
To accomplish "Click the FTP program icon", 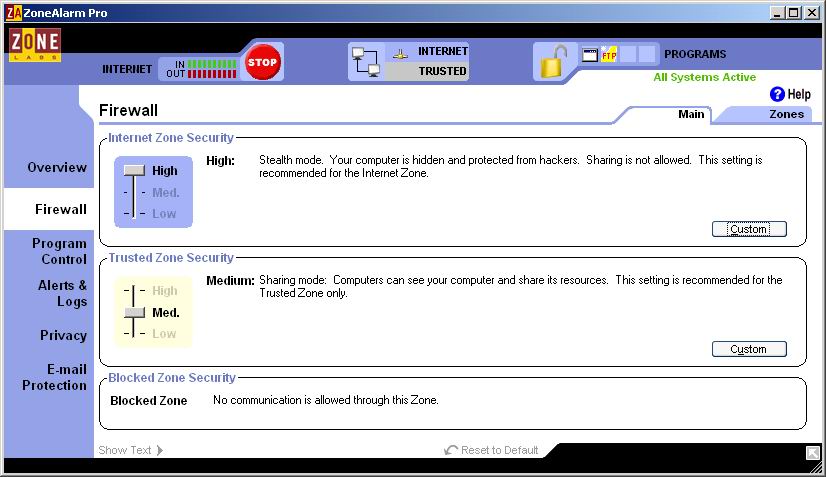I will point(609,54).
